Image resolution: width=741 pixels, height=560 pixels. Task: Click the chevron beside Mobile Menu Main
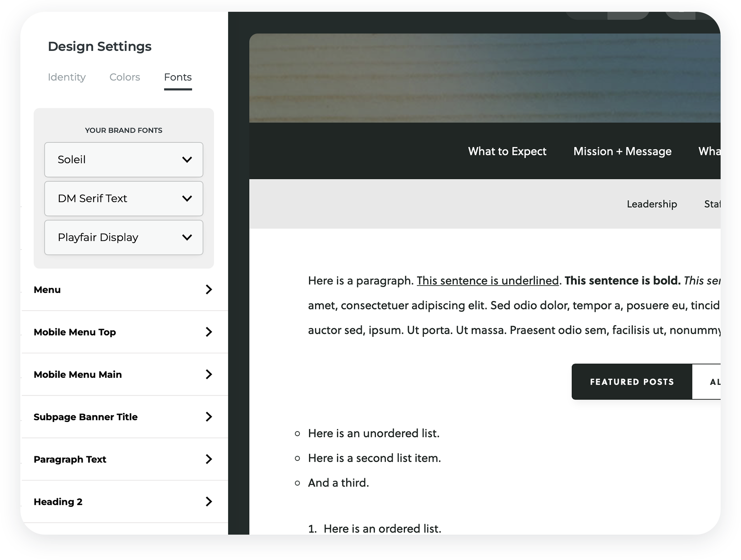click(209, 374)
